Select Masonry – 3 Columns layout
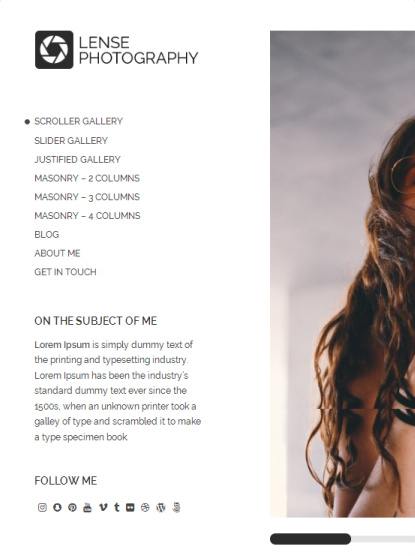The height and width of the screenshot is (556, 415). point(87,197)
